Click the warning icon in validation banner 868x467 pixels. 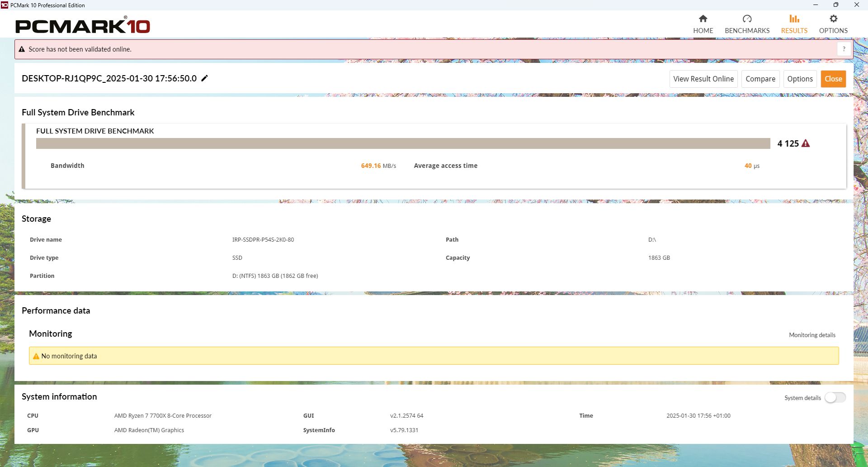[22, 49]
